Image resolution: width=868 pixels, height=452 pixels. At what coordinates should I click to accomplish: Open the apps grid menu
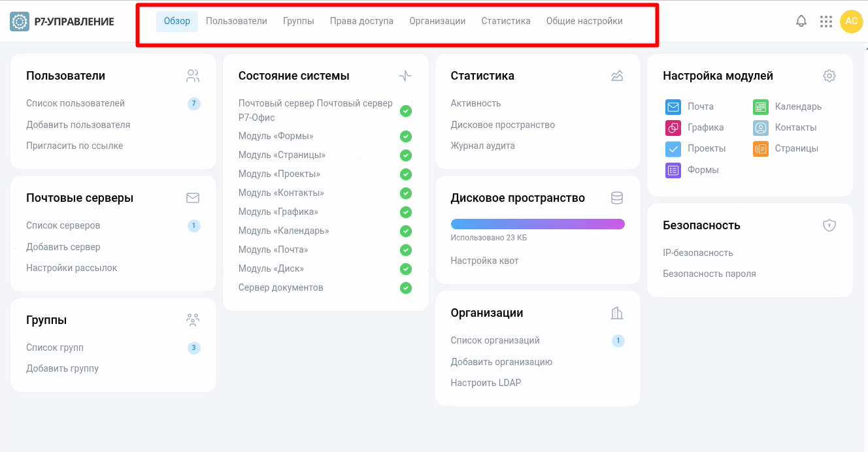(x=826, y=22)
